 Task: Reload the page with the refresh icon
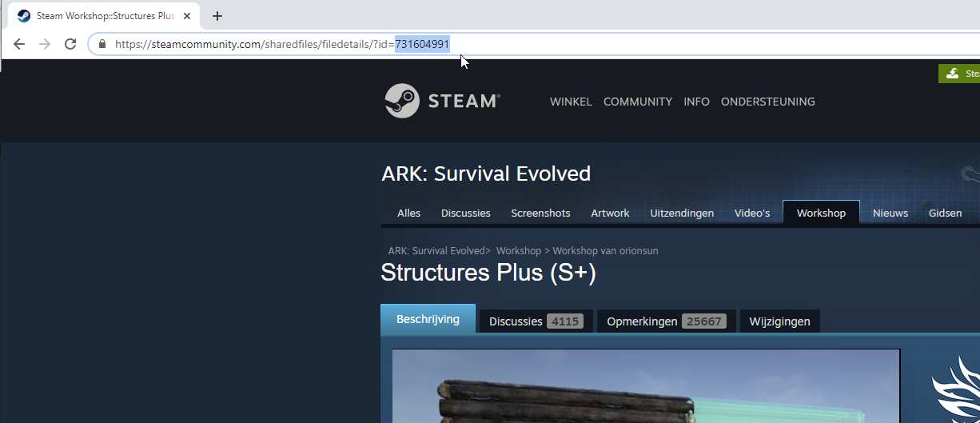pyautogui.click(x=70, y=44)
